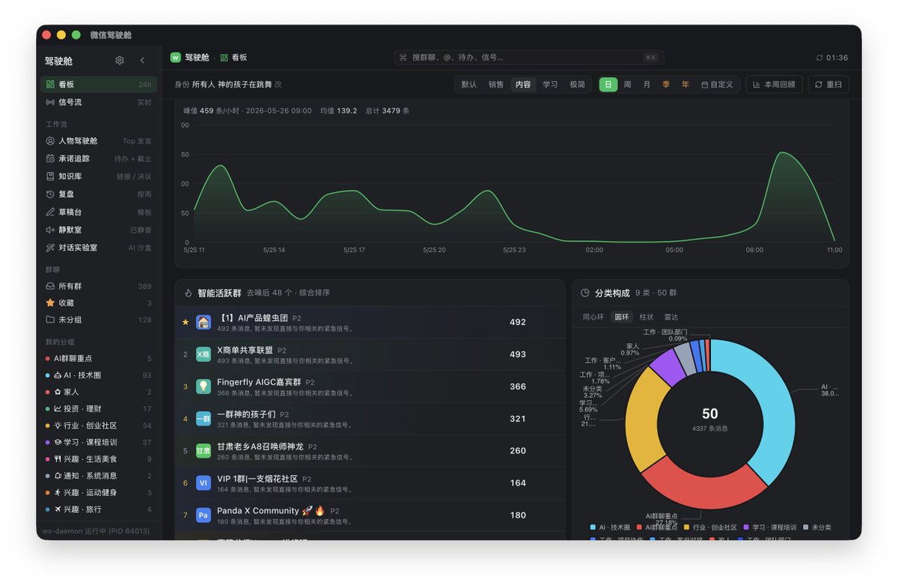Select the AI · 技术圈 group
This screenshot has height=588, width=898.
pyautogui.click(x=99, y=376)
